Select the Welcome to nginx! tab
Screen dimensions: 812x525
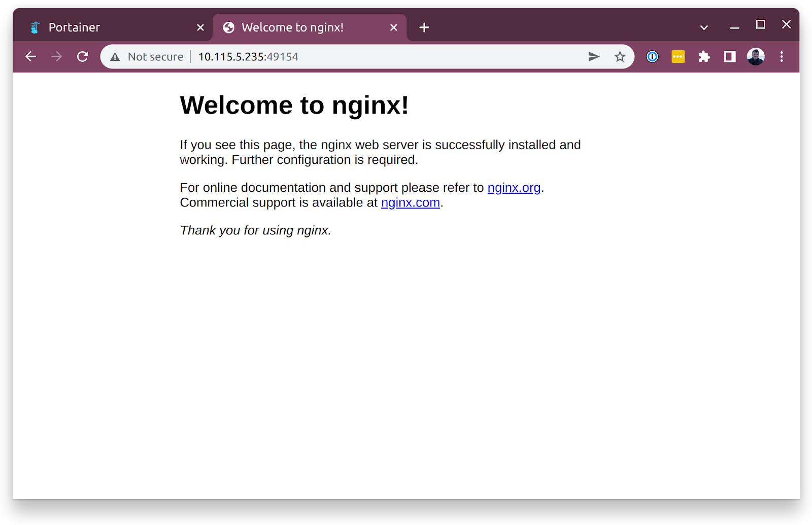(292, 27)
